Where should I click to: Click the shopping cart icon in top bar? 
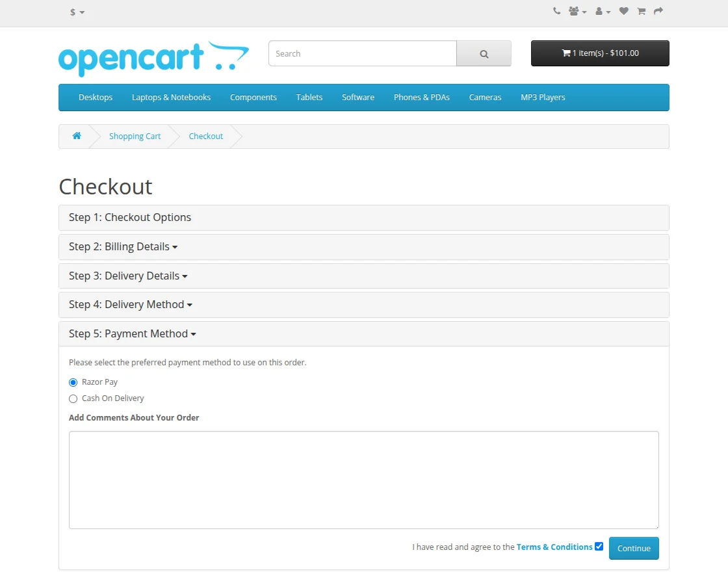point(641,11)
